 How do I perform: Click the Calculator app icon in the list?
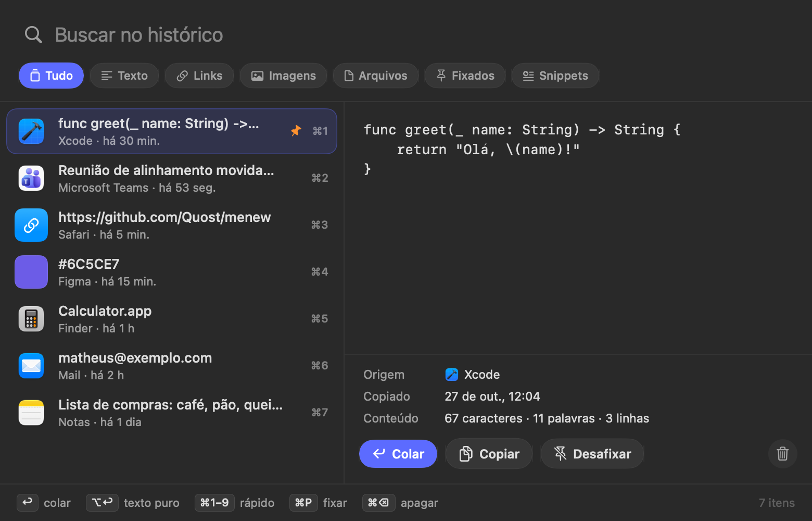coord(31,319)
